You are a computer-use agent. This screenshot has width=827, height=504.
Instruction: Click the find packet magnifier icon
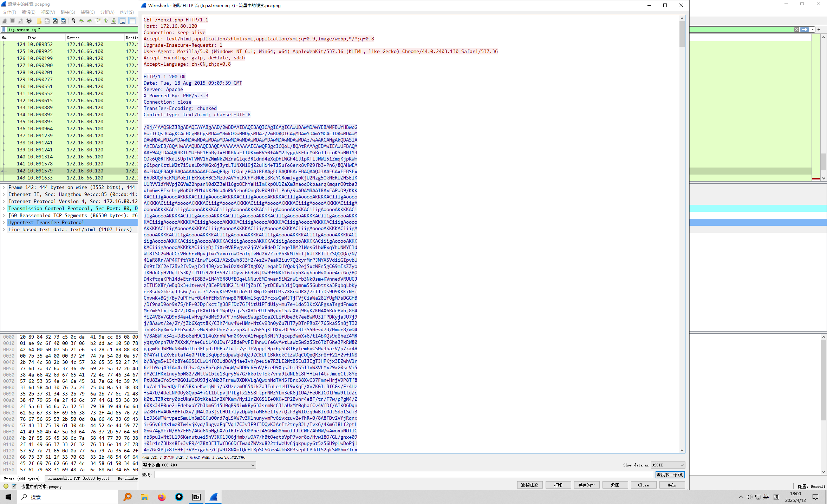tap(73, 21)
